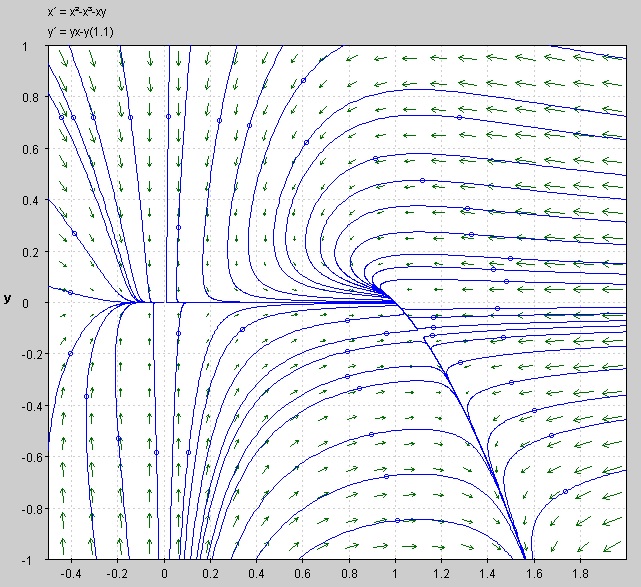Click the 0.2 tick label on the x-axis
641x587 pixels.
(211, 574)
